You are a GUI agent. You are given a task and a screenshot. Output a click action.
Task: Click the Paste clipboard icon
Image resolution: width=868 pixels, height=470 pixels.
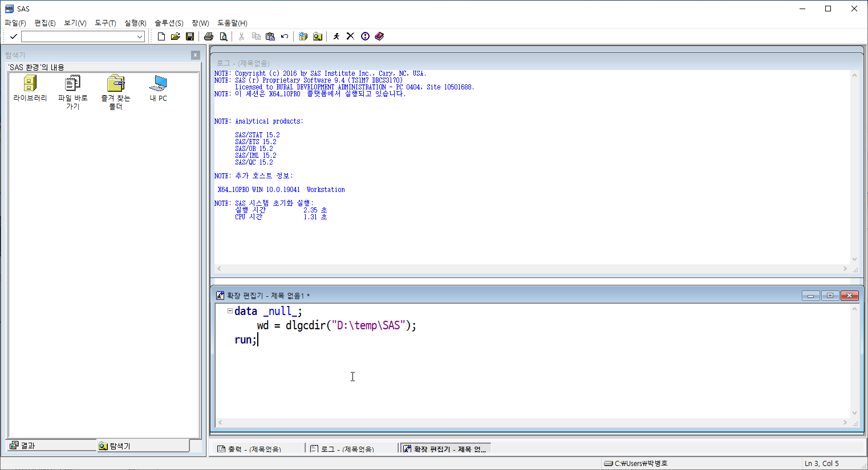270,36
